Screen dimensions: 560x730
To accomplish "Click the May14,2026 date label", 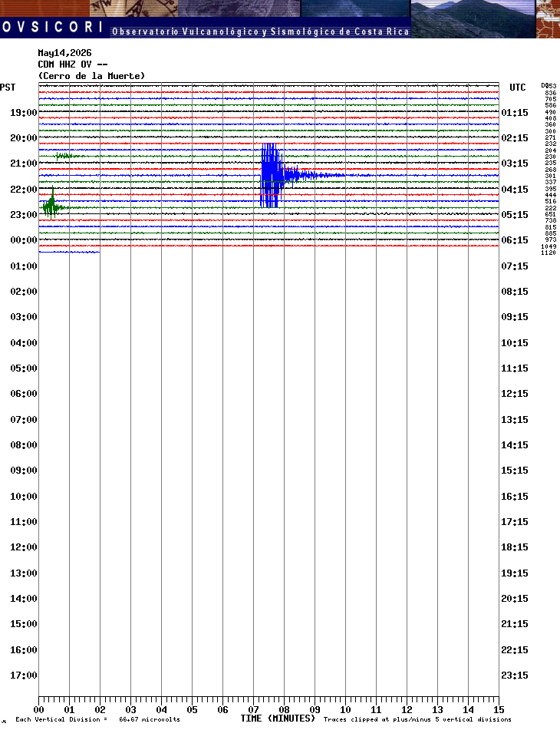I will (x=64, y=53).
